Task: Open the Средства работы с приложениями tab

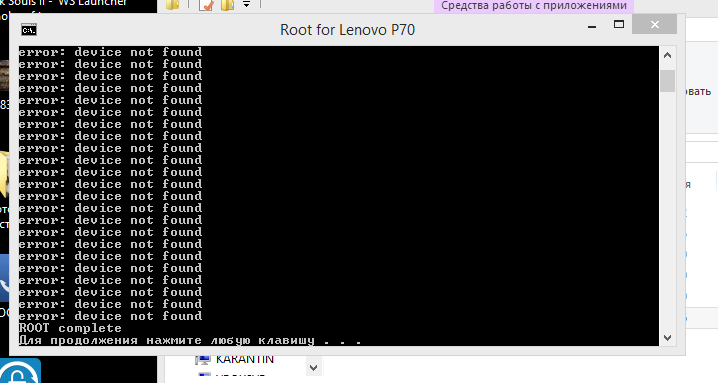Action: pyautogui.click(x=534, y=5)
